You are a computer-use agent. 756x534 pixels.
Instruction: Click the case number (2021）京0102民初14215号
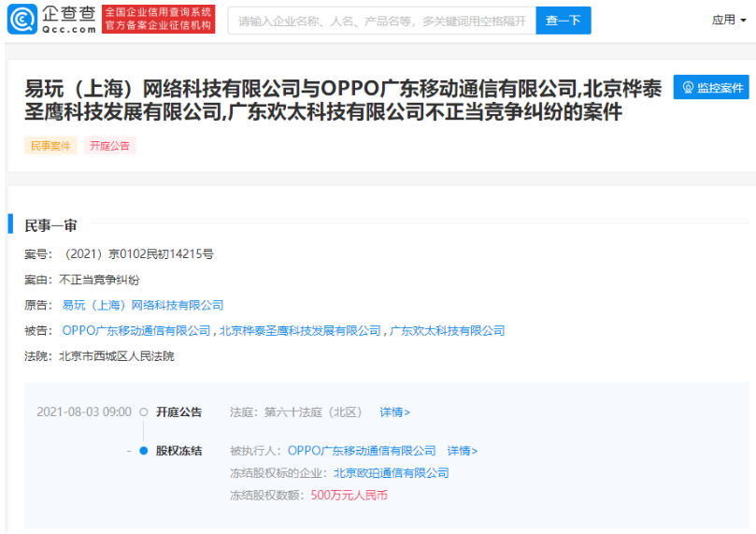(x=136, y=254)
